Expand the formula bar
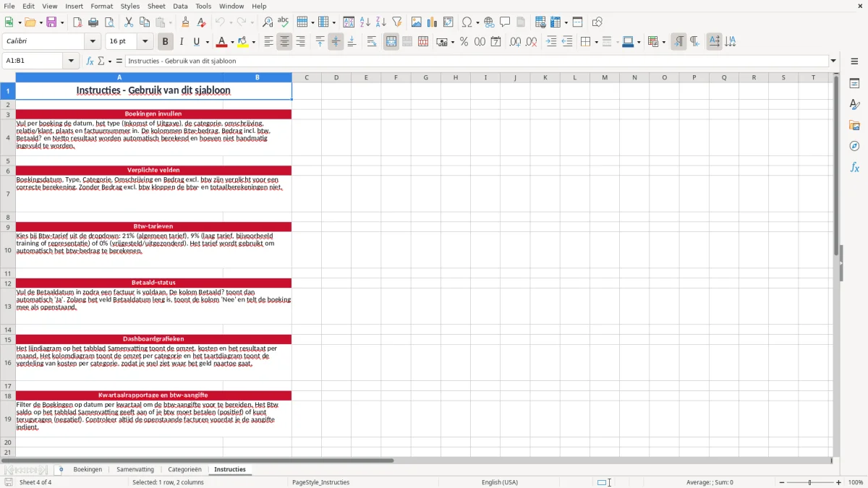The width and height of the screenshot is (868, 488). (x=833, y=61)
